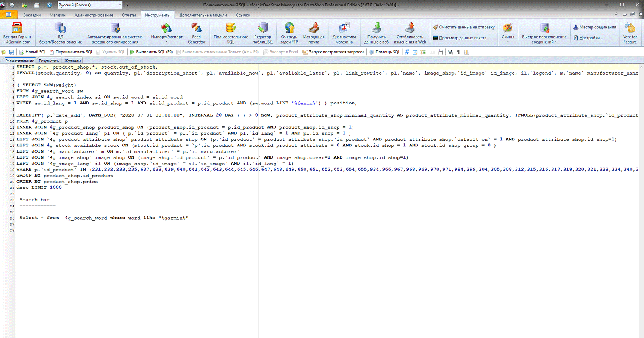Open the 4Garmin.com store button
Viewport: 644px width, 338px height.
coord(17,33)
